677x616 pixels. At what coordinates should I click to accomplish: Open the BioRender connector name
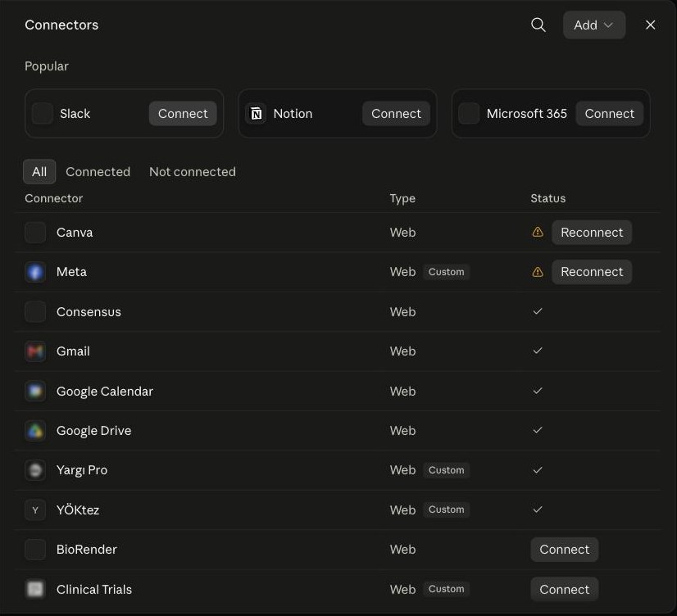click(x=86, y=550)
